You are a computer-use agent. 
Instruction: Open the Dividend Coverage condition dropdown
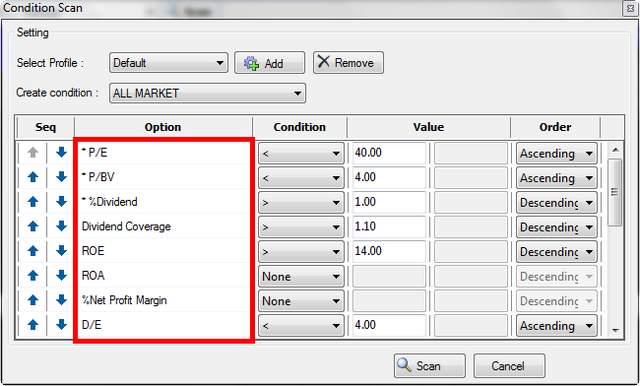(301, 227)
